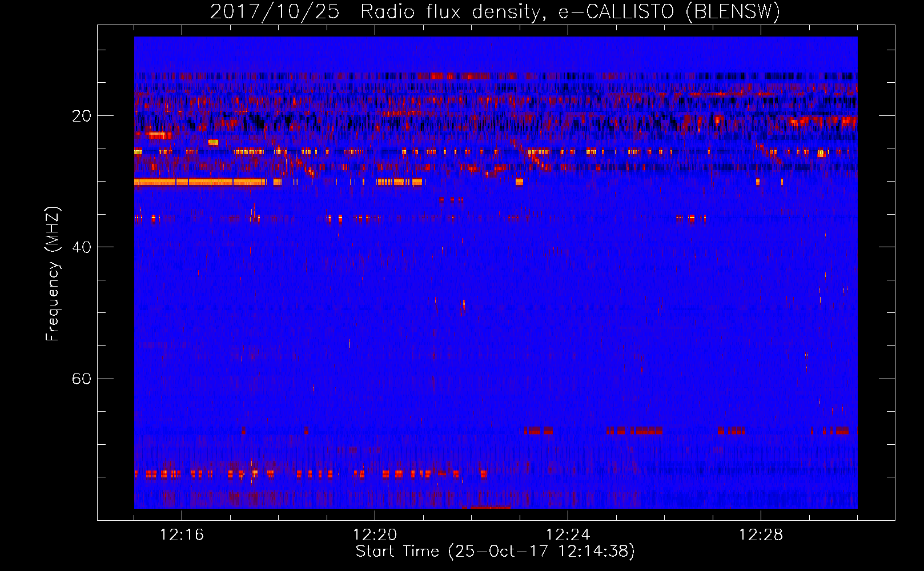Select the 12:20 time tick label
This screenshot has width=924, height=571.
375,535
